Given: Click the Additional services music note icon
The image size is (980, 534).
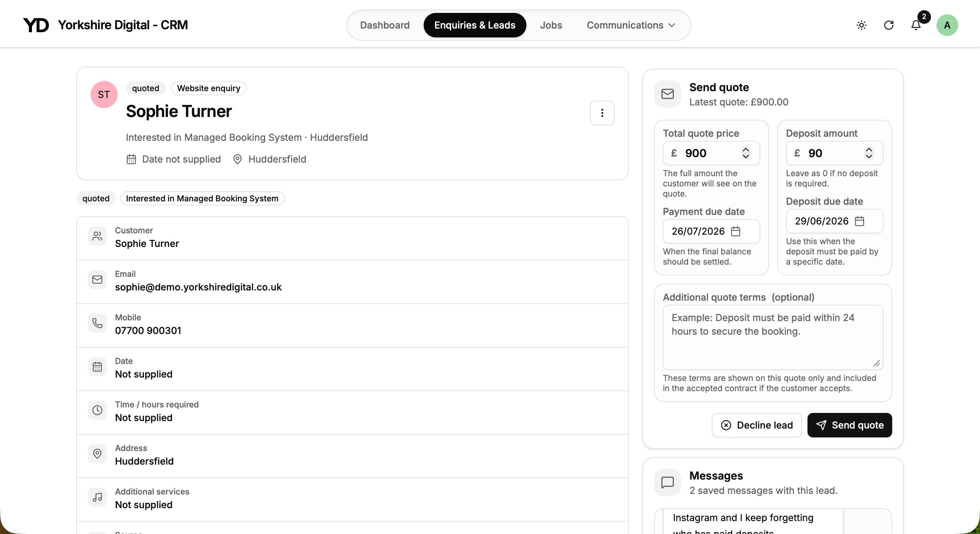Looking at the screenshot, I should click(x=97, y=497).
